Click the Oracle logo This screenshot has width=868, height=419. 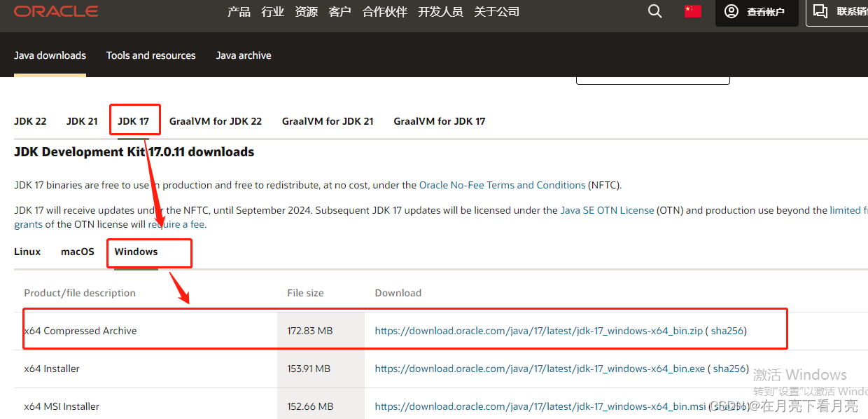[x=56, y=12]
